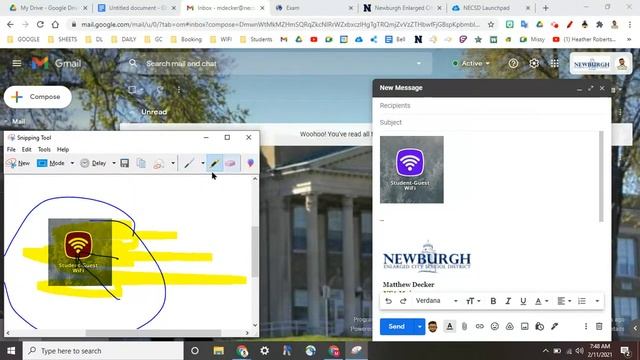Click Redo in the compose toolbar
Screen dimensions: 640x360
pyautogui.click(x=403, y=301)
